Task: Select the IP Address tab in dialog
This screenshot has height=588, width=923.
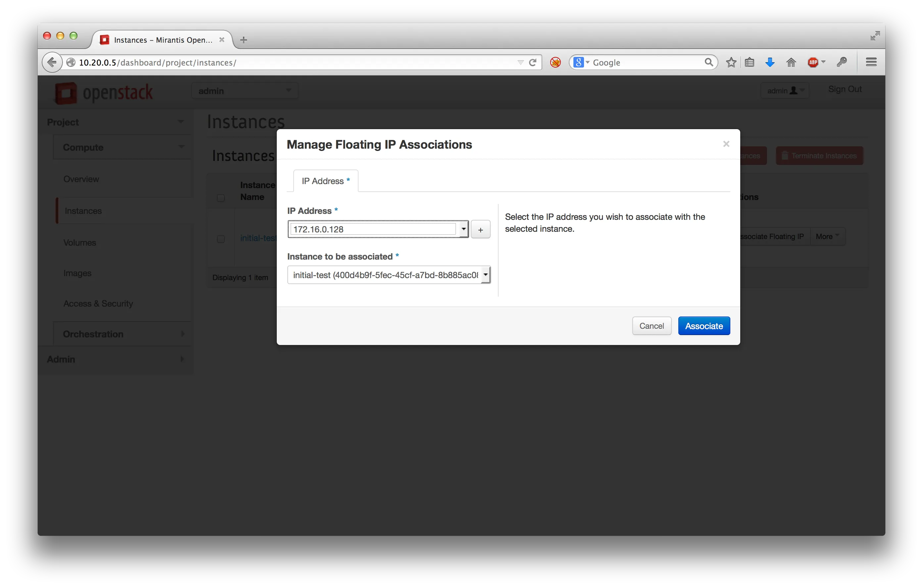Action: [326, 181]
